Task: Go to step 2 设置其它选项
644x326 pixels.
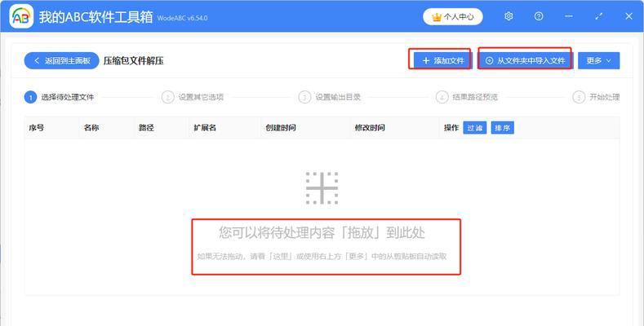Action: click(193, 97)
